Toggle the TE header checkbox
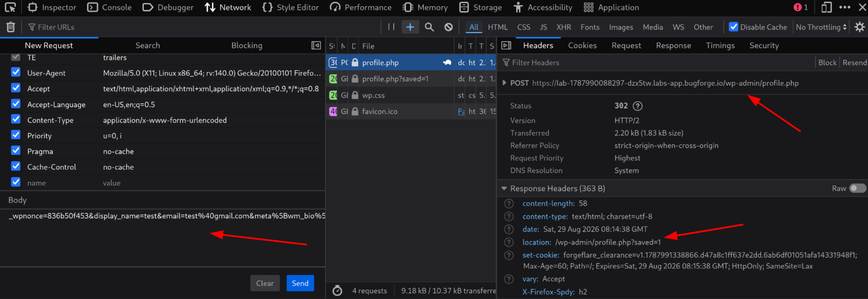 (16, 57)
